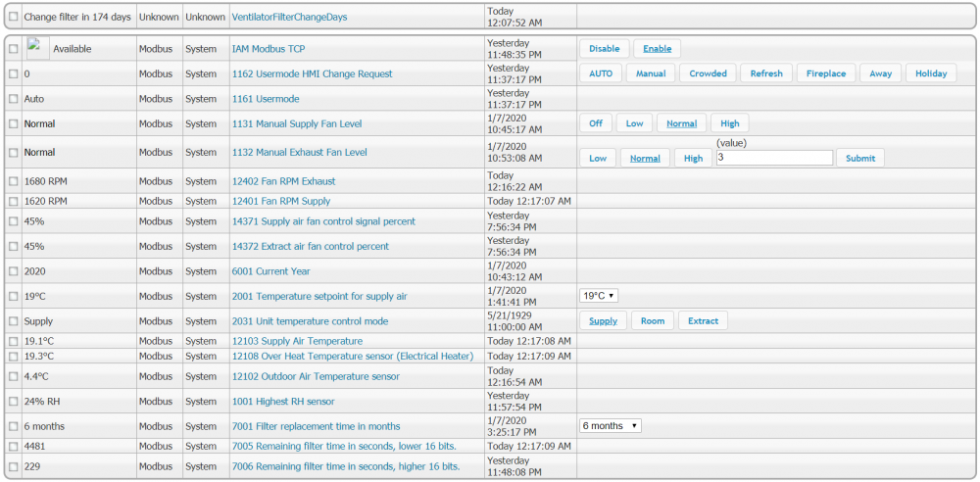Click the exhaust fan value input field
980x482 pixels.
tap(774, 158)
